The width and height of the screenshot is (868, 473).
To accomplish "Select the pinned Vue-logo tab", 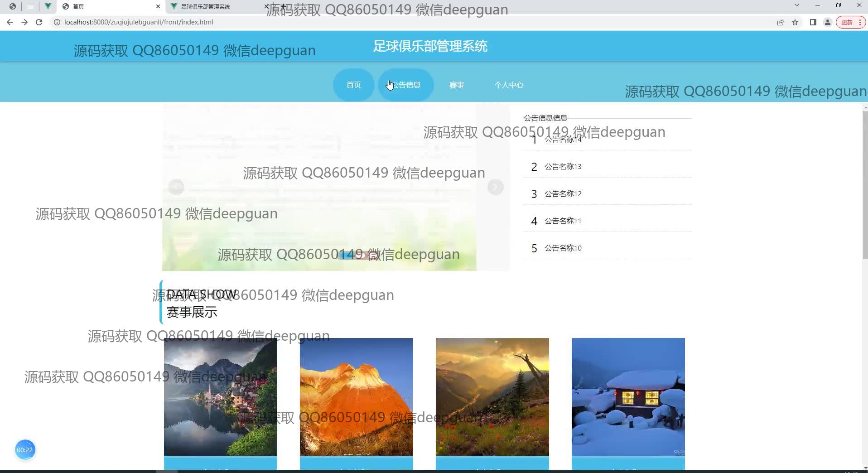I will [x=48, y=6].
